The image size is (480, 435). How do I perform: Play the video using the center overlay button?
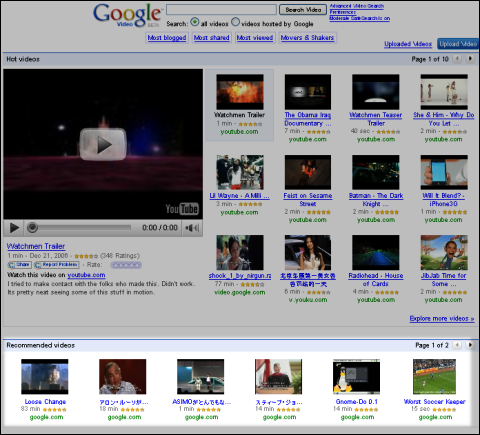pyautogui.click(x=103, y=144)
